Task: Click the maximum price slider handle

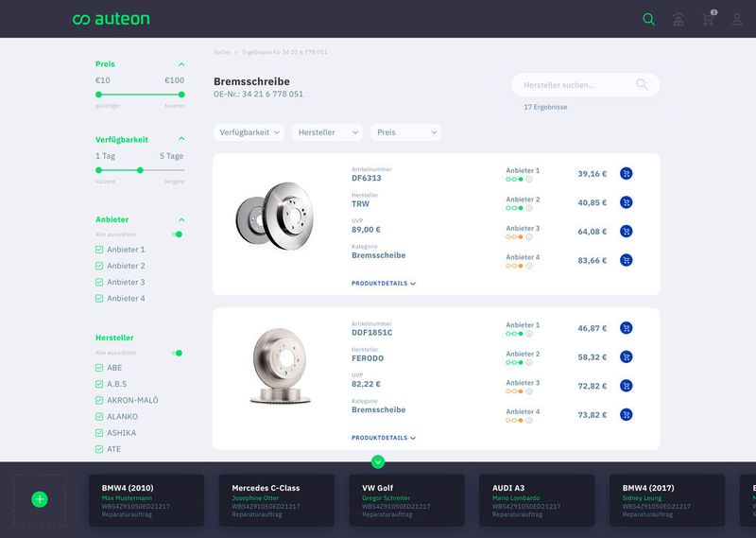Action: point(181,95)
